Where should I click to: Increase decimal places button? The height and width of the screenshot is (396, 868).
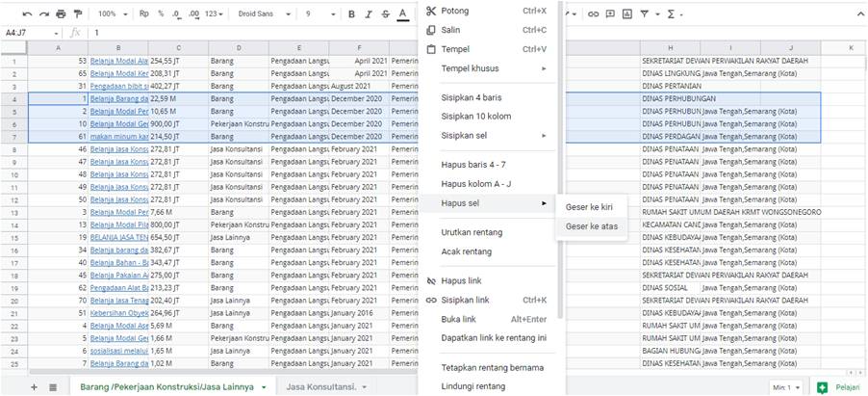[193, 13]
